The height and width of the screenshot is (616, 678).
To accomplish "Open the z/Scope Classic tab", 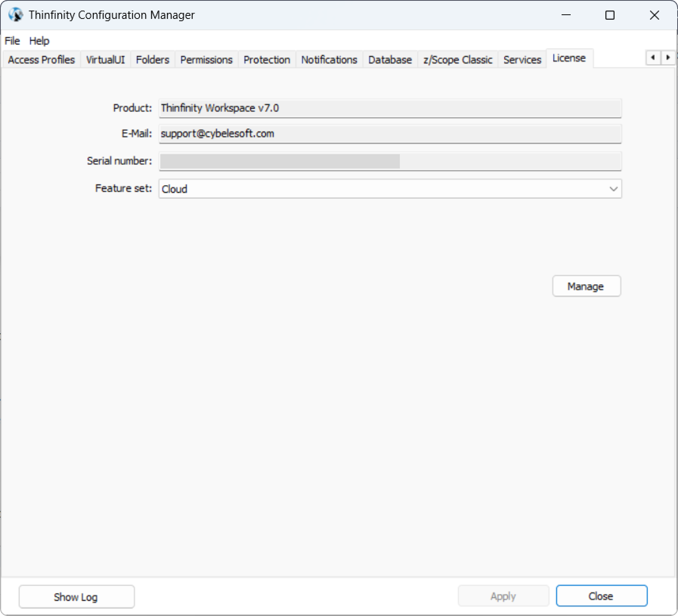I will click(x=458, y=60).
